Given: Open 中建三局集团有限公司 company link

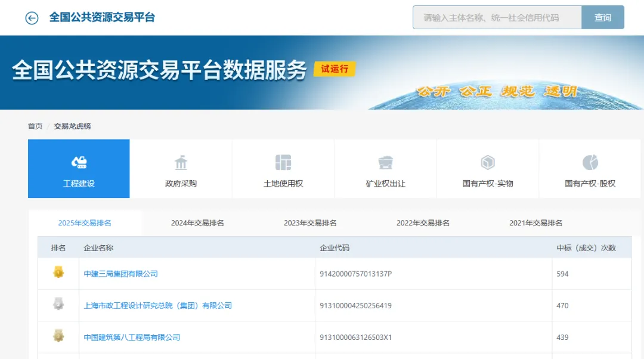Looking at the screenshot, I should [x=120, y=274].
